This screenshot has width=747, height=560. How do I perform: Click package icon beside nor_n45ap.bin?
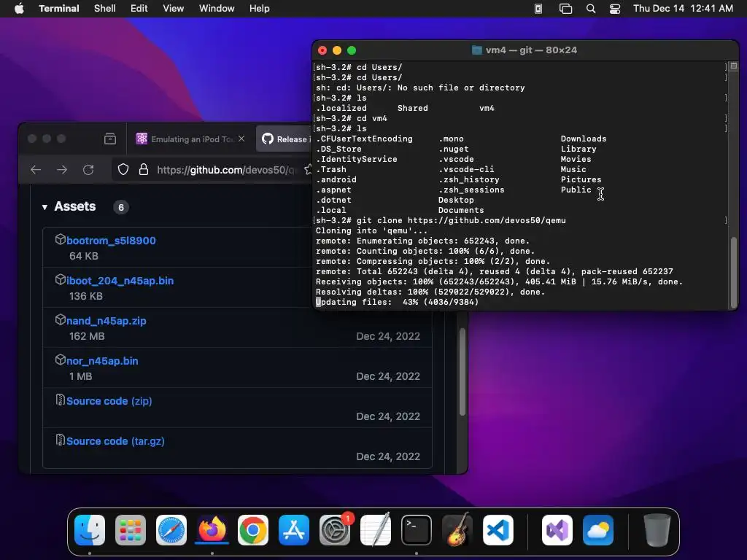[60, 359]
